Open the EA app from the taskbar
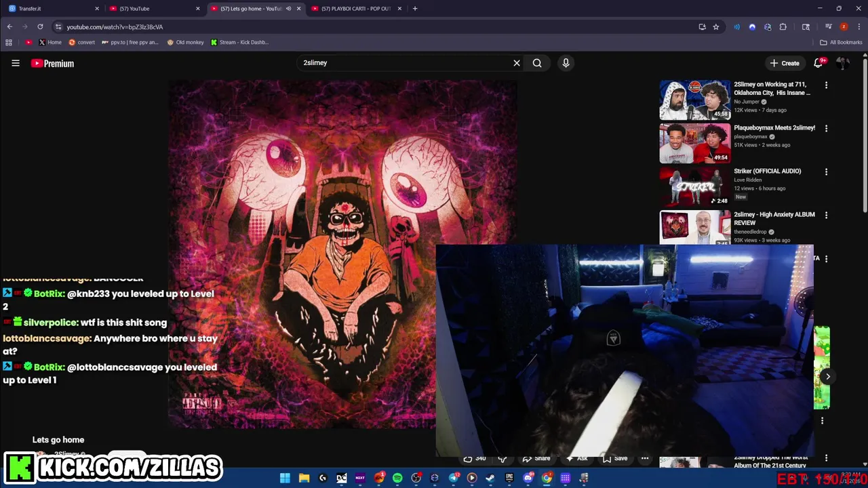This screenshot has width=868, height=488. (x=379, y=478)
